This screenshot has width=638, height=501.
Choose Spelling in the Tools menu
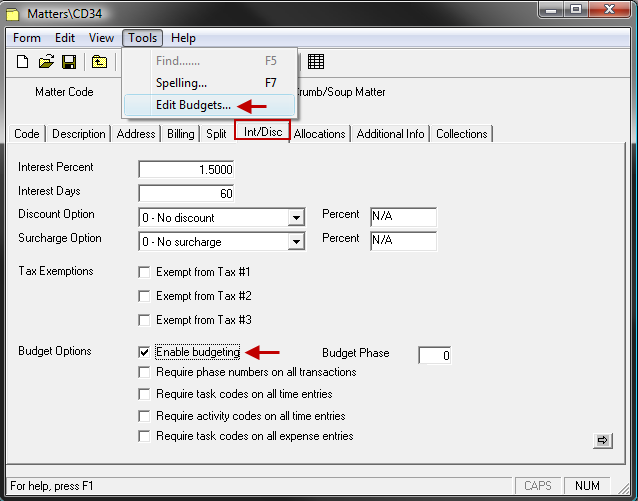(181, 83)
